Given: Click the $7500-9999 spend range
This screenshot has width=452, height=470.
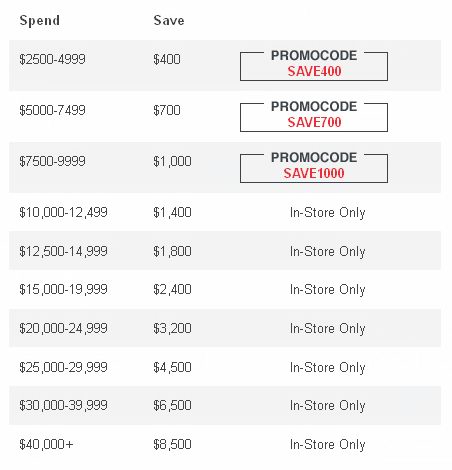Looking at the screenshot, I should click(x=52, y=161).
